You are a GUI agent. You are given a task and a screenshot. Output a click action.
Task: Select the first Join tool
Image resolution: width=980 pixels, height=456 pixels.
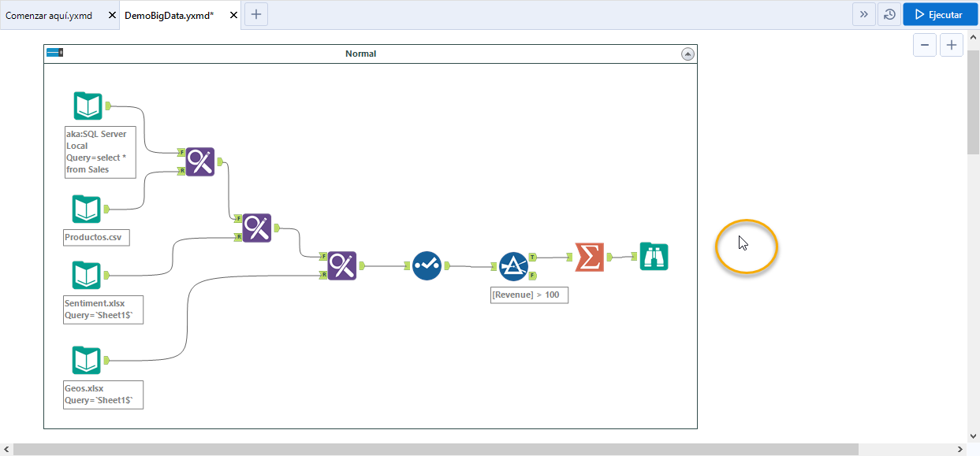pos(199,162)
